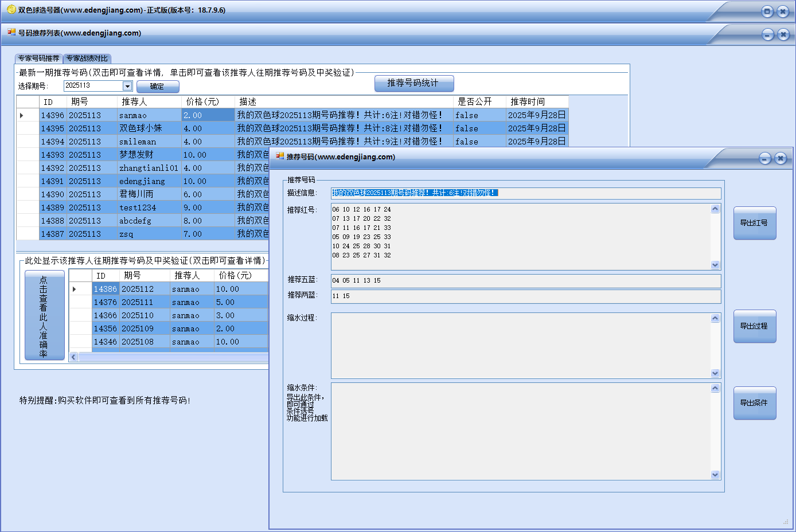
Task: Minimize the 推荐号码 dialog
Action: tap(764, 158)
